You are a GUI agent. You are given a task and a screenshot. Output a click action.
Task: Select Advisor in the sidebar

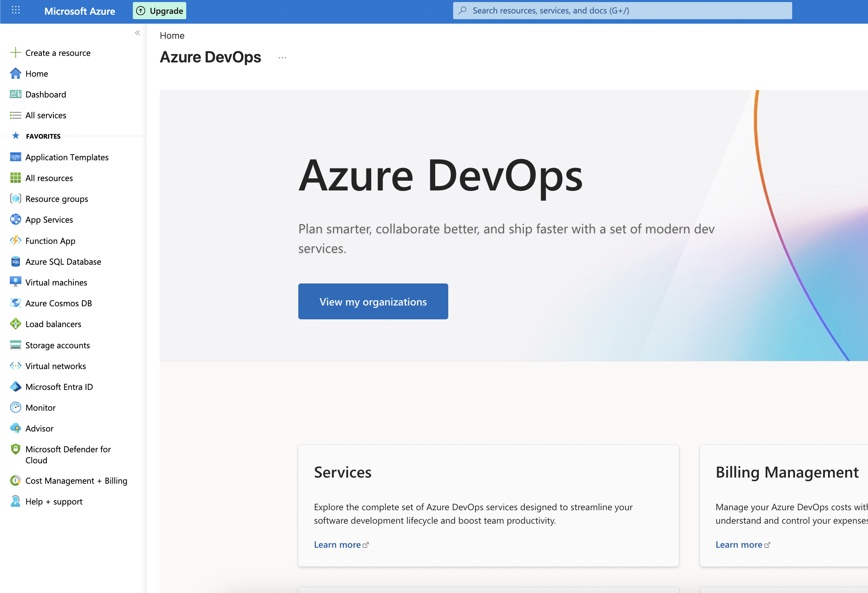[39, 429]
